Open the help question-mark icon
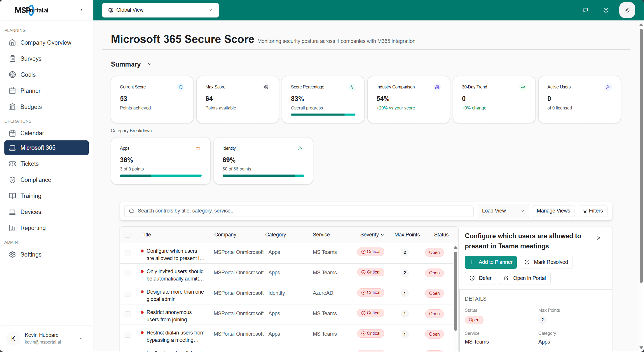The height and width of the screenshot is (352, 644). point(606,10)
